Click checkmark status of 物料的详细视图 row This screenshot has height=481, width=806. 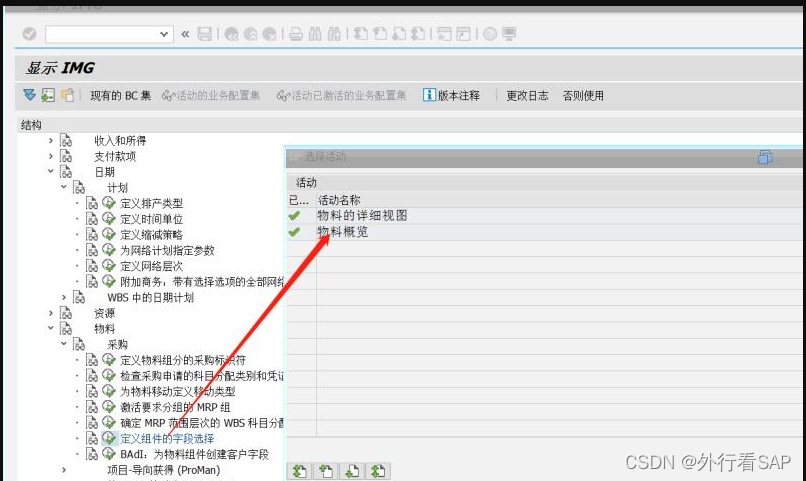click(x=295, y=216)
